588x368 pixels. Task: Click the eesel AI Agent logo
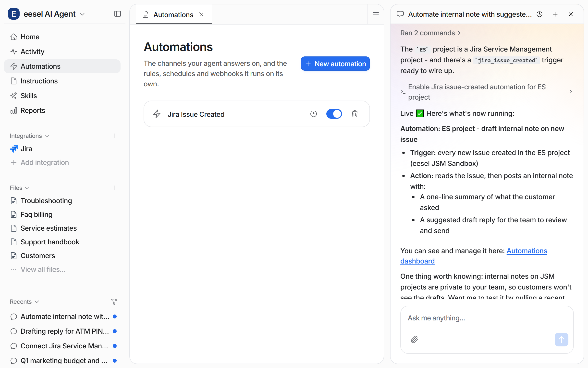(14, 14)
